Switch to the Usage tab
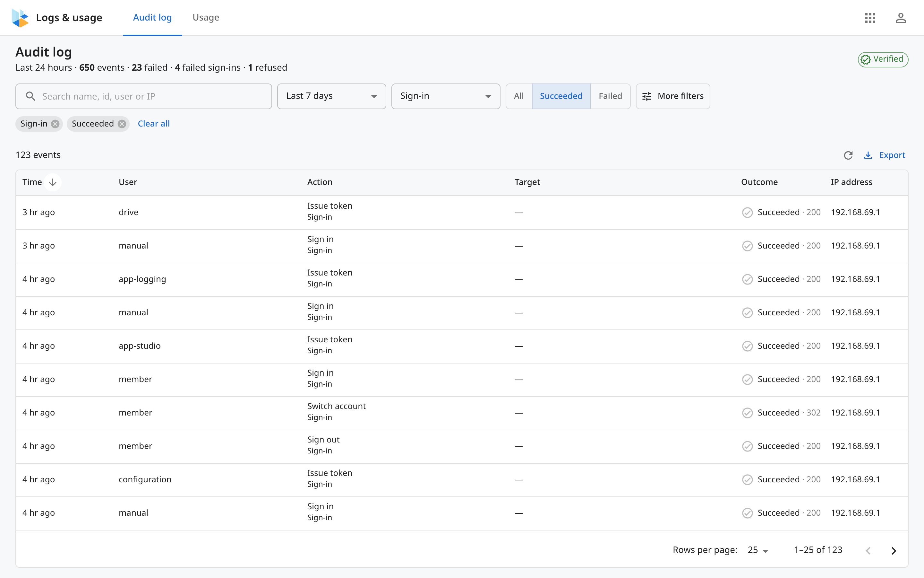Screen dimensions: 924x578 click(206, 18)
